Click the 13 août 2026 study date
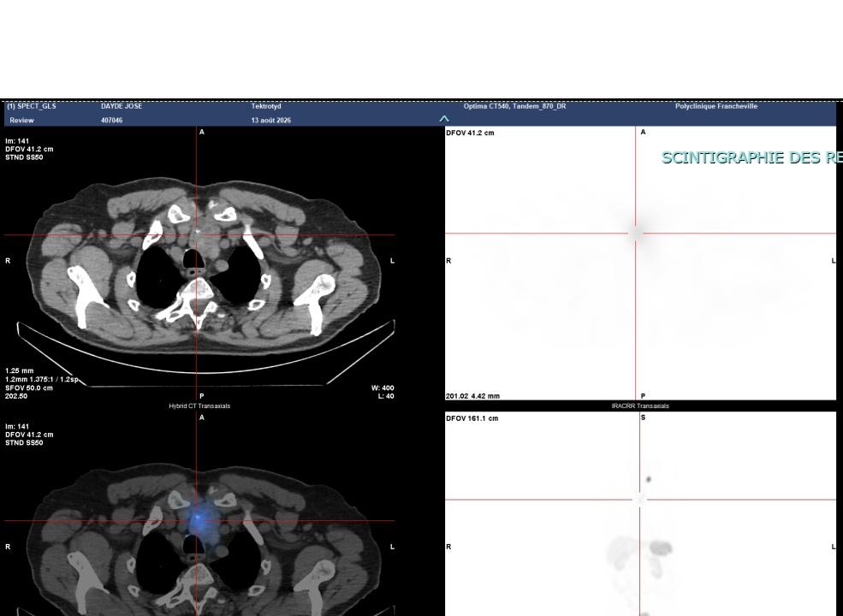 pos(271,121)
